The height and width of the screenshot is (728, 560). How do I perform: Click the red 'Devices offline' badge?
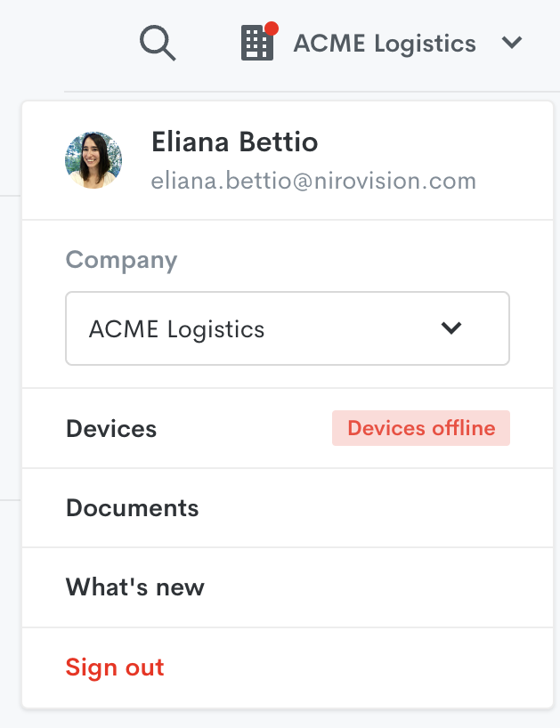click(420, 428)
